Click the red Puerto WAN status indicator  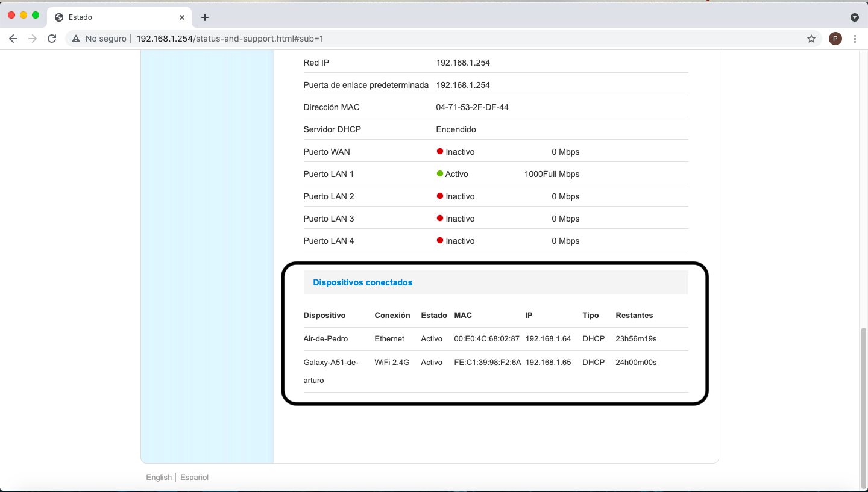[440, 152]
